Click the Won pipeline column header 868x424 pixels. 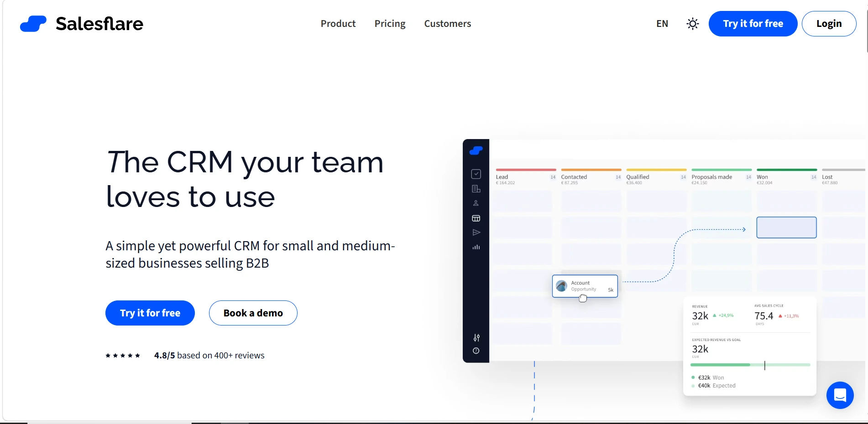787,177
